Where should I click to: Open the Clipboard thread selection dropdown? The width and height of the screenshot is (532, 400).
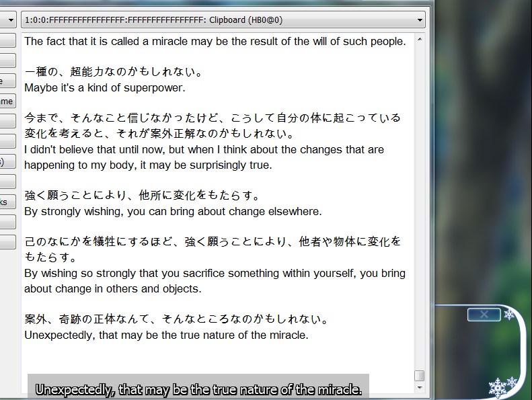223,20
